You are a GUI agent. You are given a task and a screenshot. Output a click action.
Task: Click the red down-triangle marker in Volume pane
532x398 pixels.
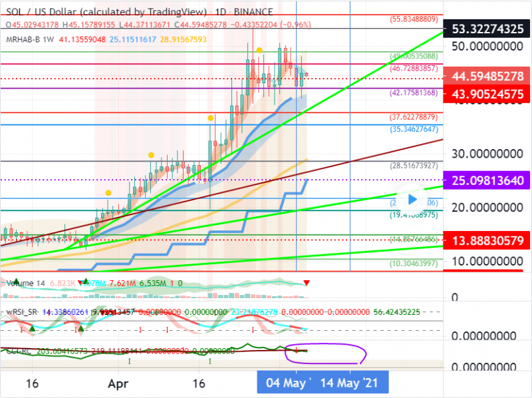(306, 283)
